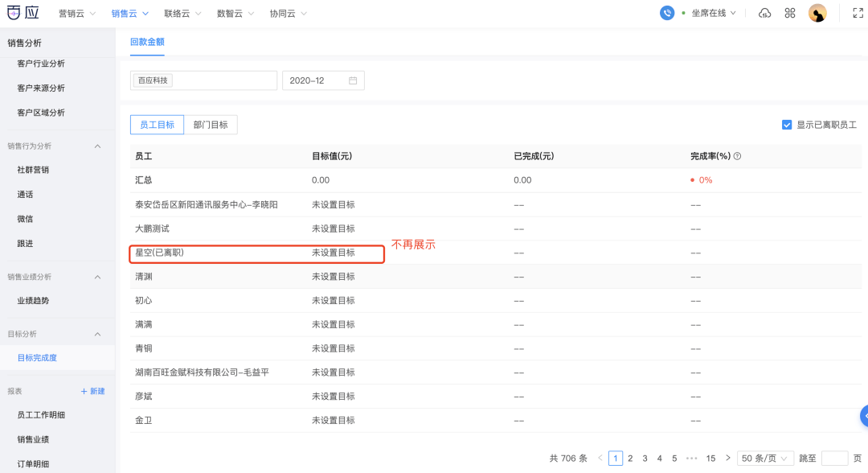Click the 完成率 help question icon
The height and width of the screenshot is (473, 868).
[x=737, y=156]
